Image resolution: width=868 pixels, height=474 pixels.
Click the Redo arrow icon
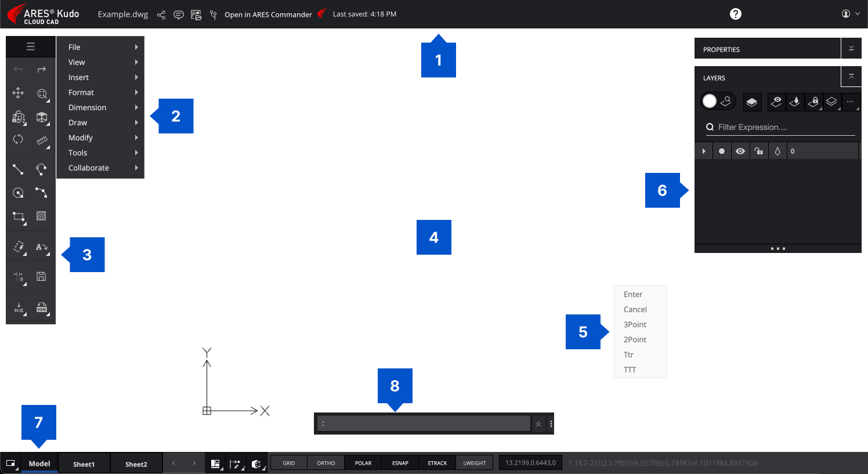tap(41, 70)
